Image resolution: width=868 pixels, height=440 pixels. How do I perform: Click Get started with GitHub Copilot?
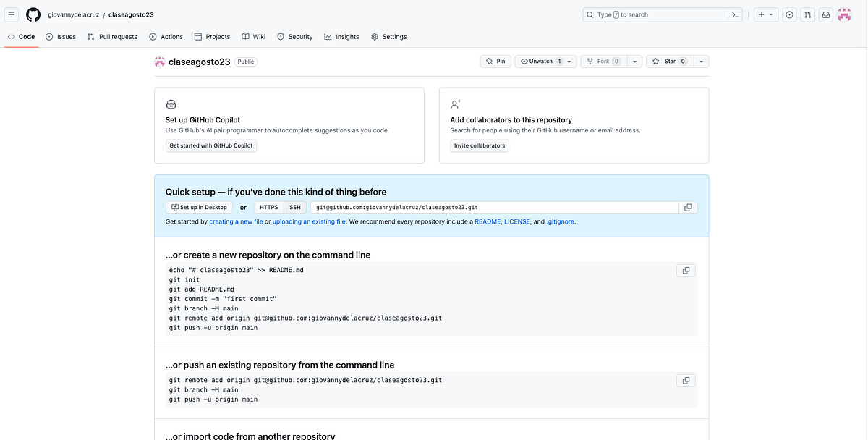[210, 145]
